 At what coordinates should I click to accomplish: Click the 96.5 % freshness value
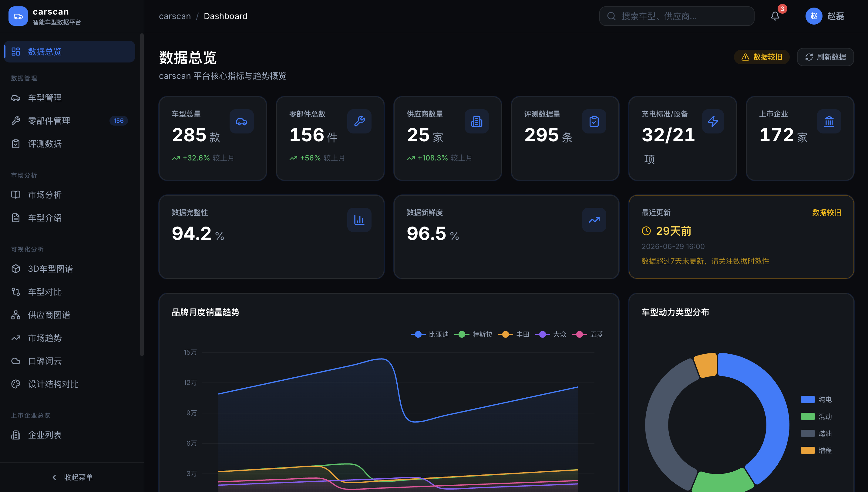[433, 234]
